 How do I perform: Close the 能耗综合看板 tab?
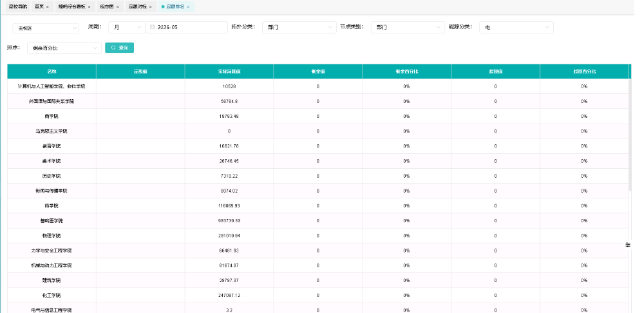tap(89, 7)
